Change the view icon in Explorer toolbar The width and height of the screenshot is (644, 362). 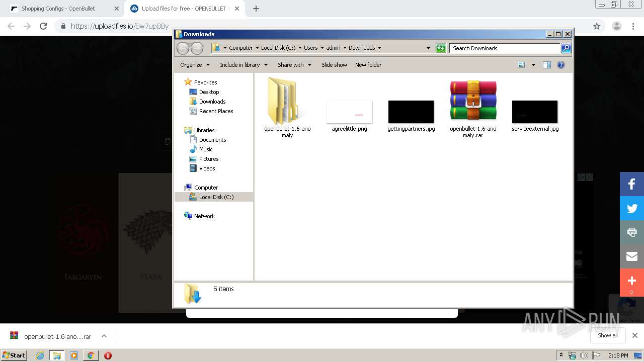point(521,65)
